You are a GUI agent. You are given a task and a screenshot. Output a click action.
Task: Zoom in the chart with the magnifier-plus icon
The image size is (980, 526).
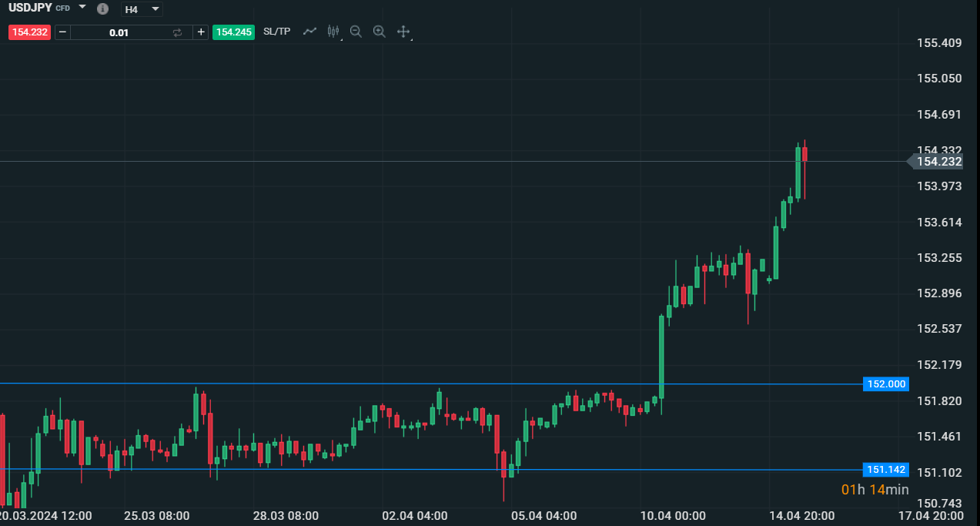[379, 32]
